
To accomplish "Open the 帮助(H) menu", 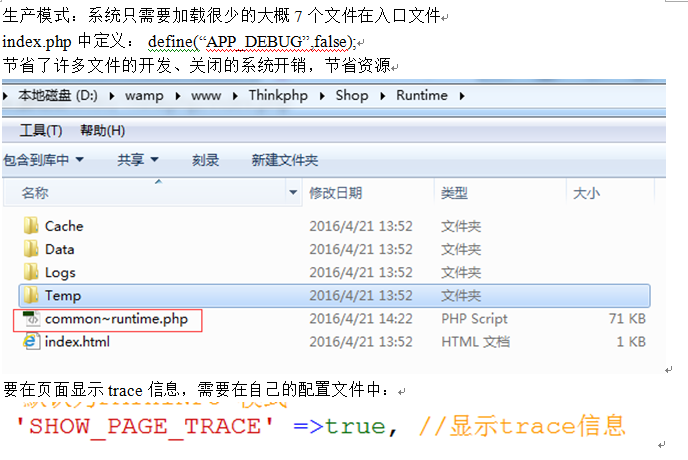I will pos(103,130).
